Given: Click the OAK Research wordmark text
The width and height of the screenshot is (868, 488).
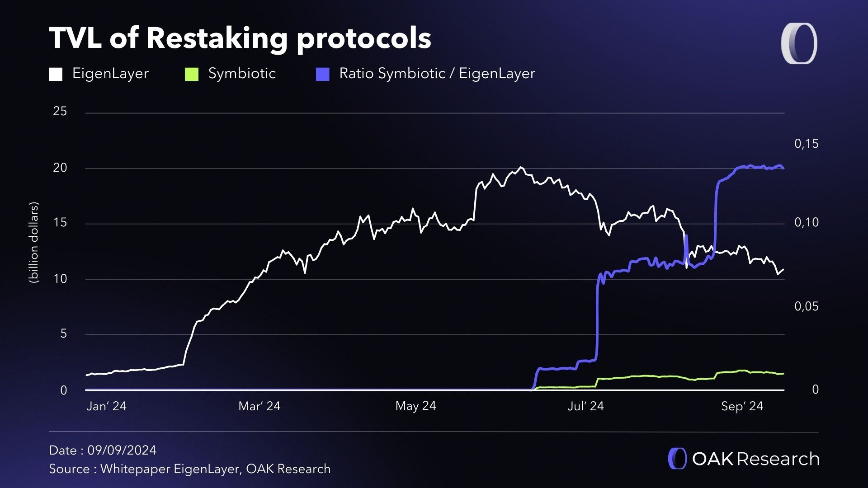Looking at the screenshot, I should point(755,459).
